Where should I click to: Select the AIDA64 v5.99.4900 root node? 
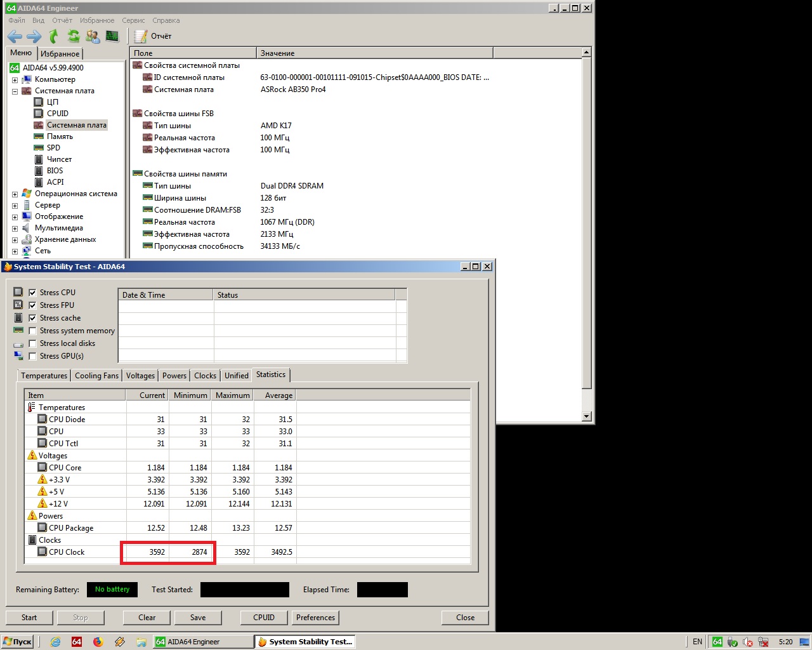53,68
